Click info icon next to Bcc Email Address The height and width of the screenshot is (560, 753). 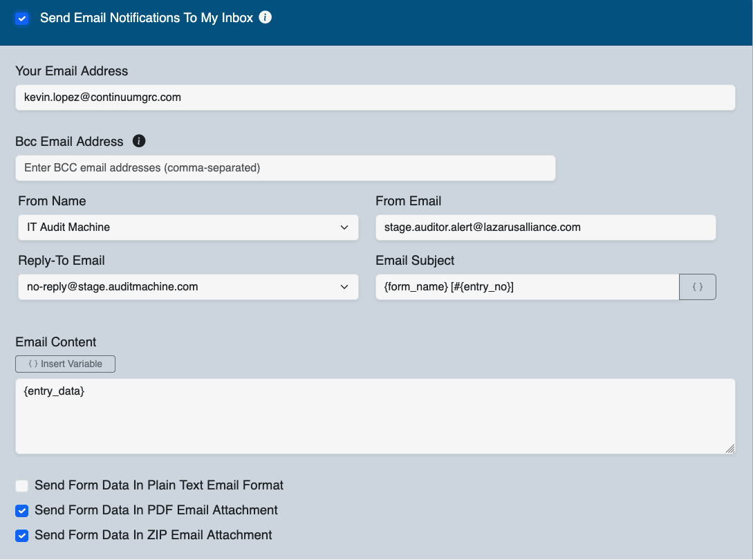(139, 141)
